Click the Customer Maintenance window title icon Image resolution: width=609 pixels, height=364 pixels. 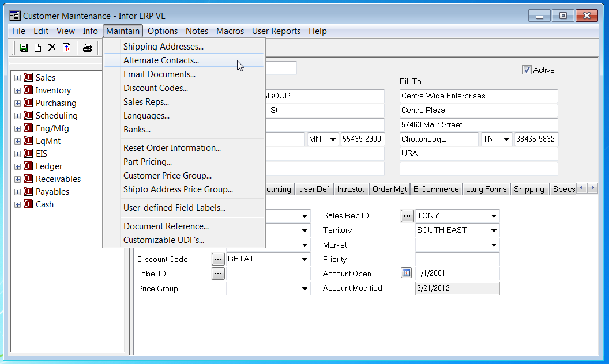click(15, 16)
